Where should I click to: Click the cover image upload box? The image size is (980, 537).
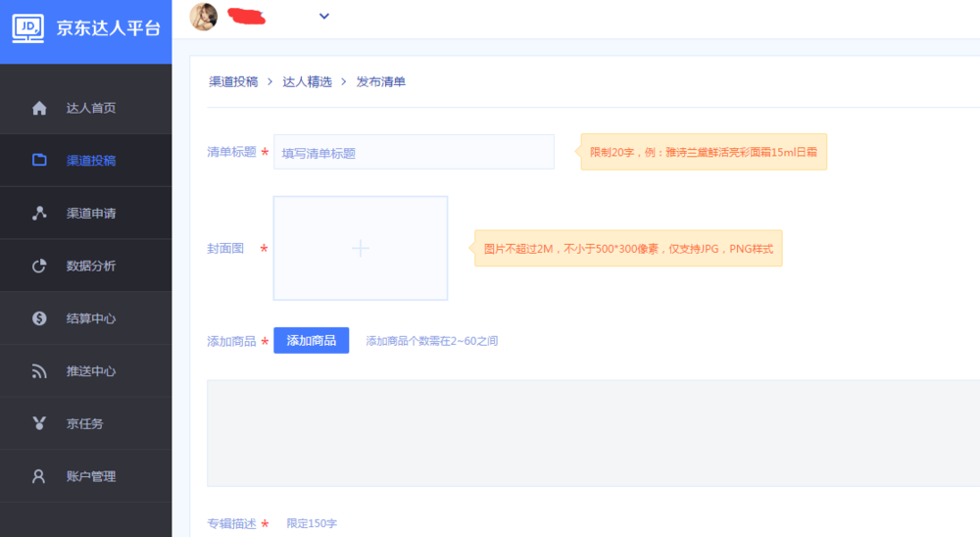[x=361, y=248]
